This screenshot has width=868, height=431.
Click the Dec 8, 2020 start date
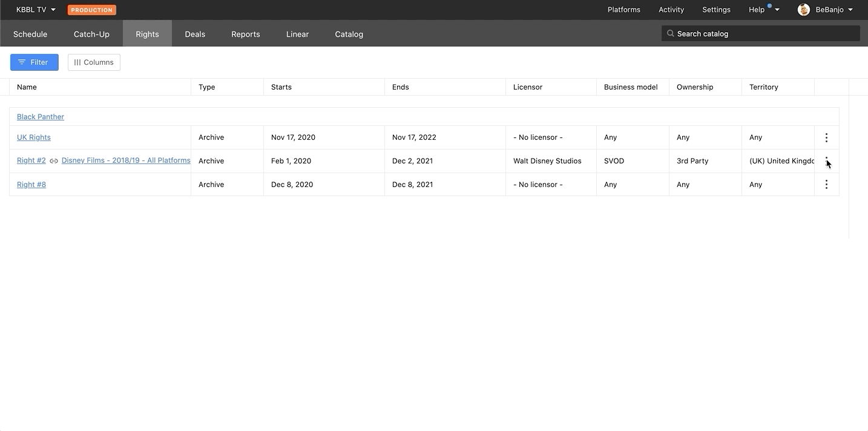coord(292,185)
